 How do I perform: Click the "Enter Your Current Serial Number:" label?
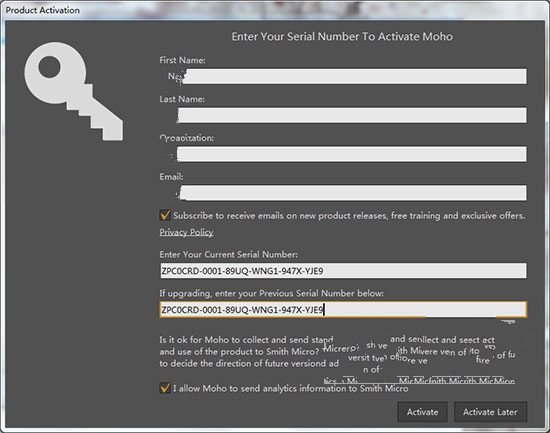(228, 254)
